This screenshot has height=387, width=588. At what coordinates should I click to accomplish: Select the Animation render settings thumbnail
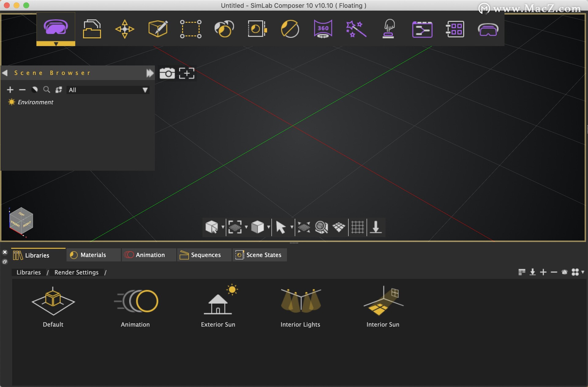point(135,307)
